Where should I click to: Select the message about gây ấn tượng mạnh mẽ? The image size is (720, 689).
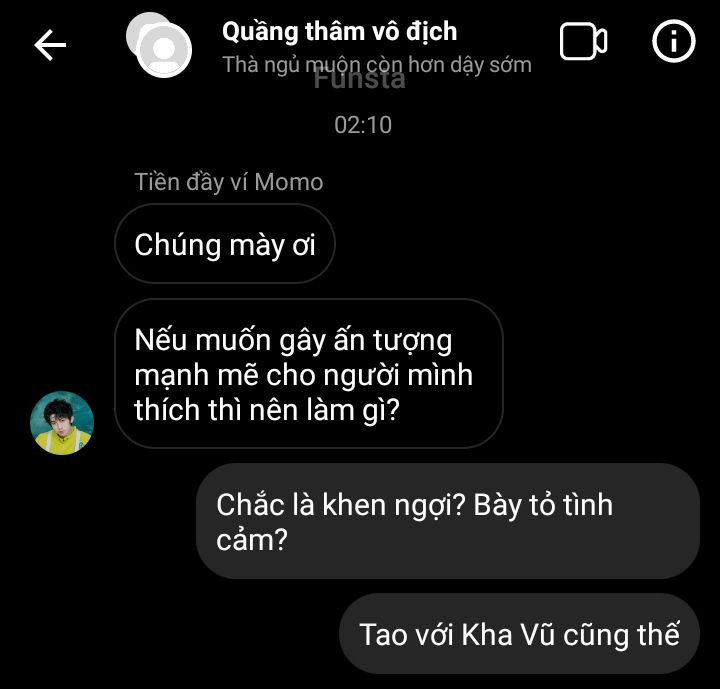click(x=309, y=373)
